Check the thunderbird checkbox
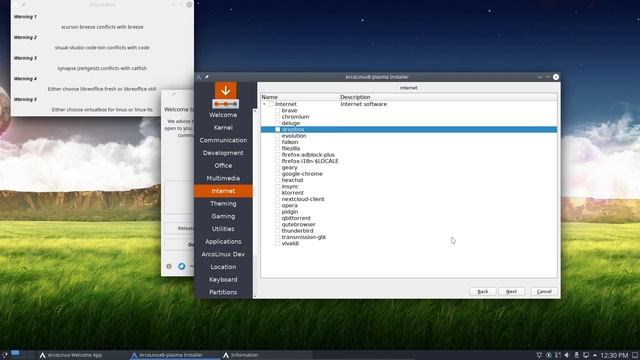 coord(278,231)
